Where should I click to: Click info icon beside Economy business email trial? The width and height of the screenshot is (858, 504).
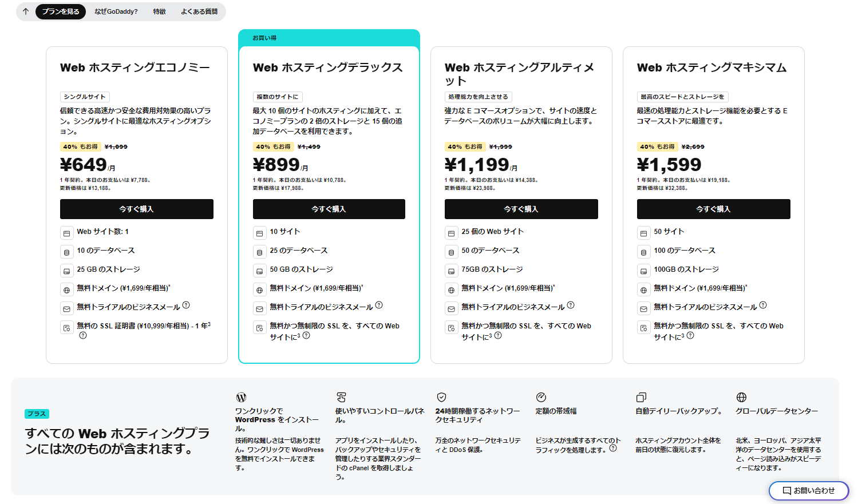186,305
